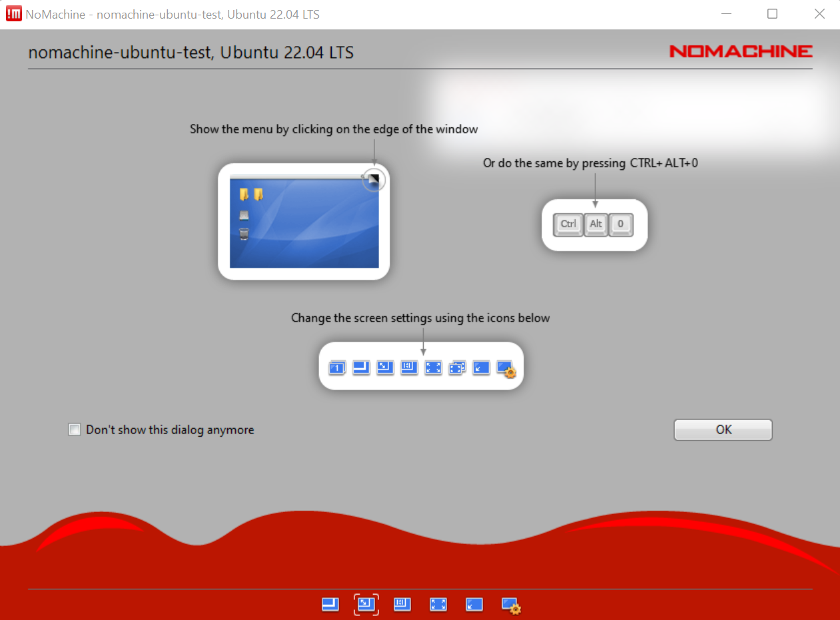Viewport: 840px width, 620px height.
Task: Enter fullscreen using the four-arrows icon at bottom
Action: point(438,604)
